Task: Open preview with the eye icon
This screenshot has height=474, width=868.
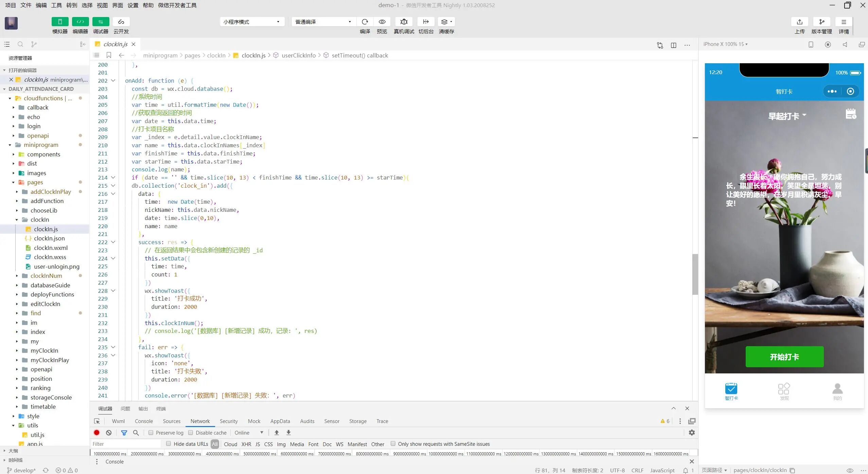Action: 382,22
